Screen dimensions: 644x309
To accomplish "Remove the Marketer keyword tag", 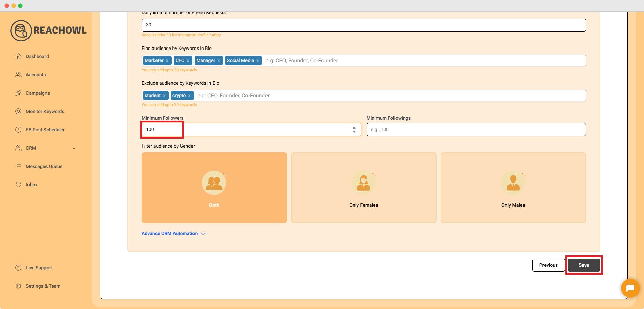I will tap(167, 61).
